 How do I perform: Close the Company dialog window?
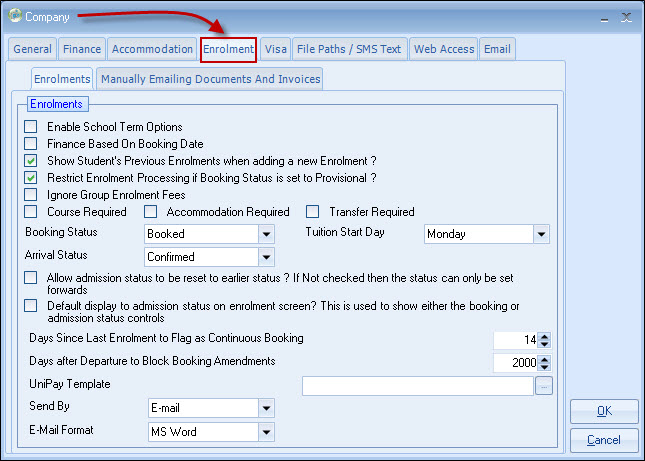[626, 17]
